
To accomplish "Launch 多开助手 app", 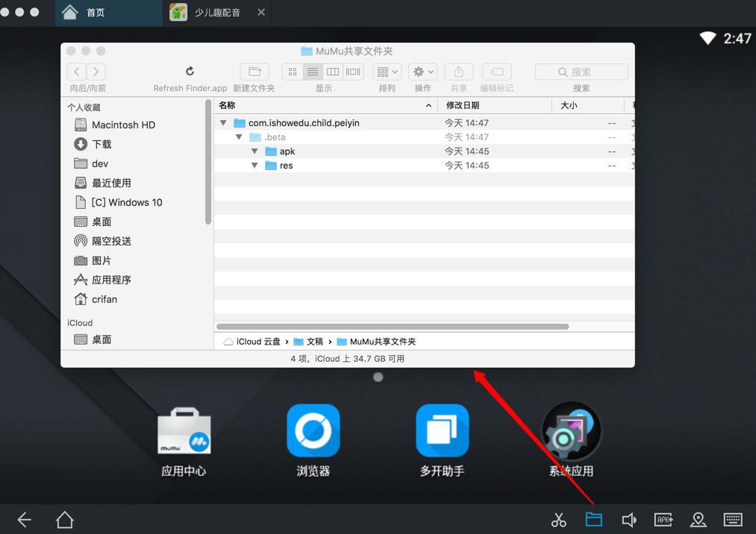I will coord(442,442).
